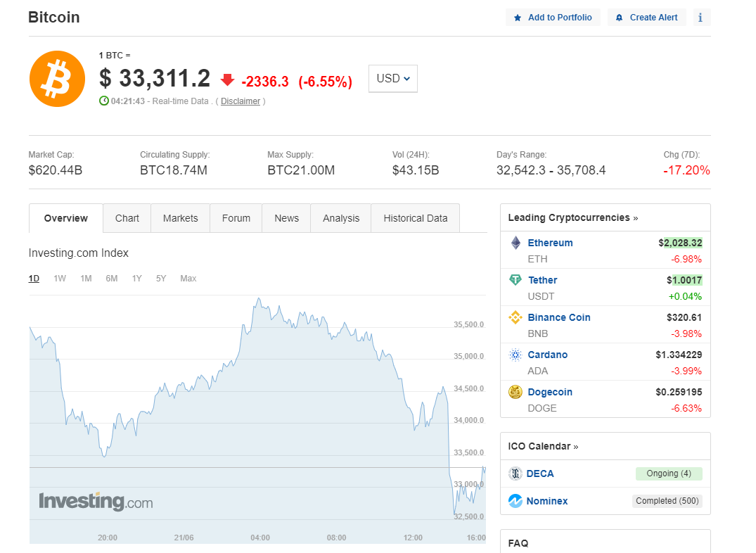The image size is (756, 553).
Task: Click the Day's Range value
Action: [x=551, y=170]
